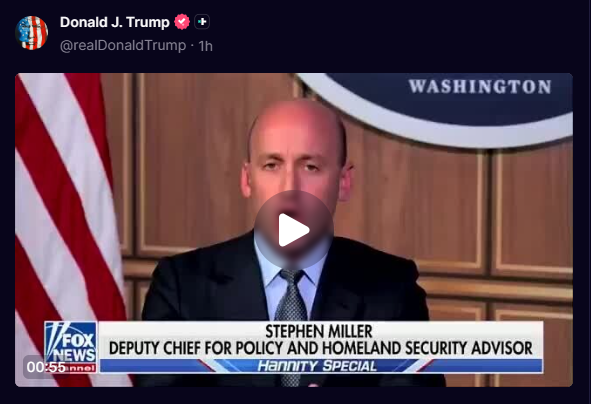Viewport: 591px width, 404px height.
Task: Open the flag-face profile avatar
Action: pos(32,33)
